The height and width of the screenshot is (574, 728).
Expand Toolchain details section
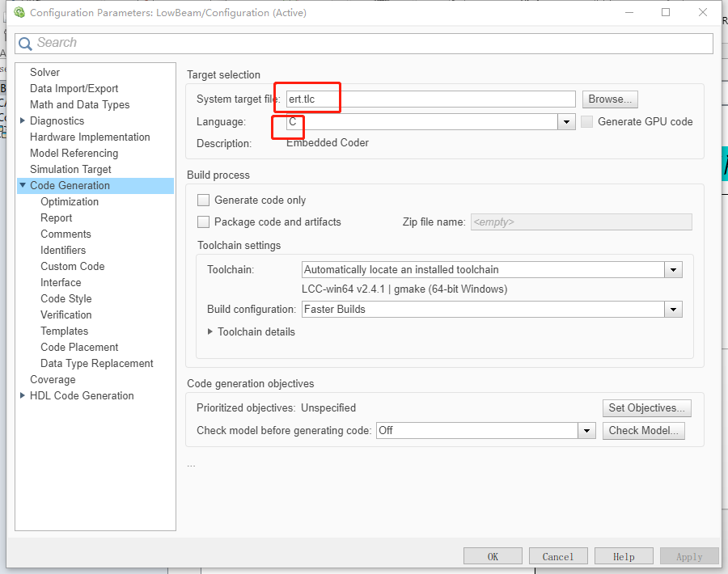click(210, 332)
